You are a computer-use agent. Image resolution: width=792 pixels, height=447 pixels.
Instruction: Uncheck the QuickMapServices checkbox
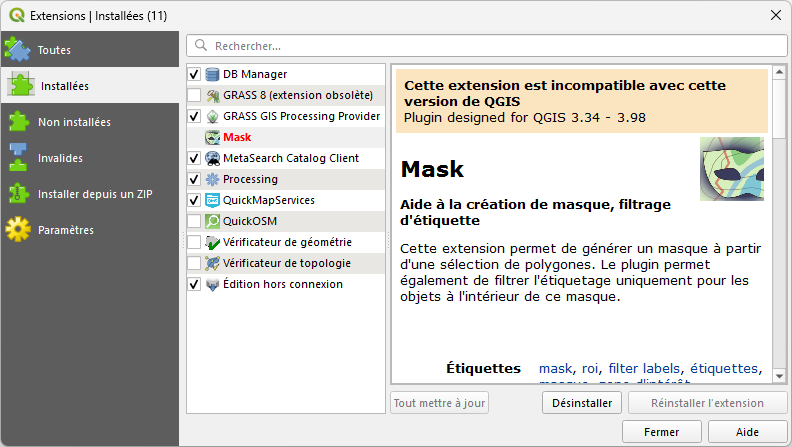tap(194, 200)
